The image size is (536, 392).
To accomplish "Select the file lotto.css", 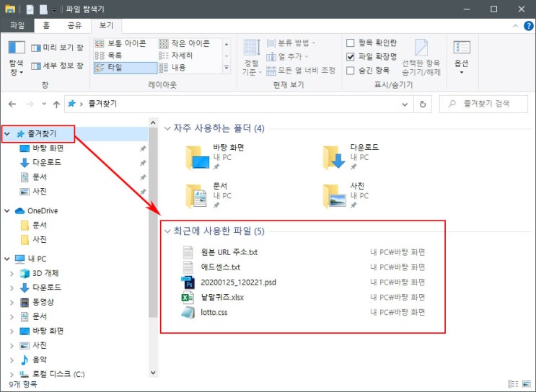I will [214, 313].
